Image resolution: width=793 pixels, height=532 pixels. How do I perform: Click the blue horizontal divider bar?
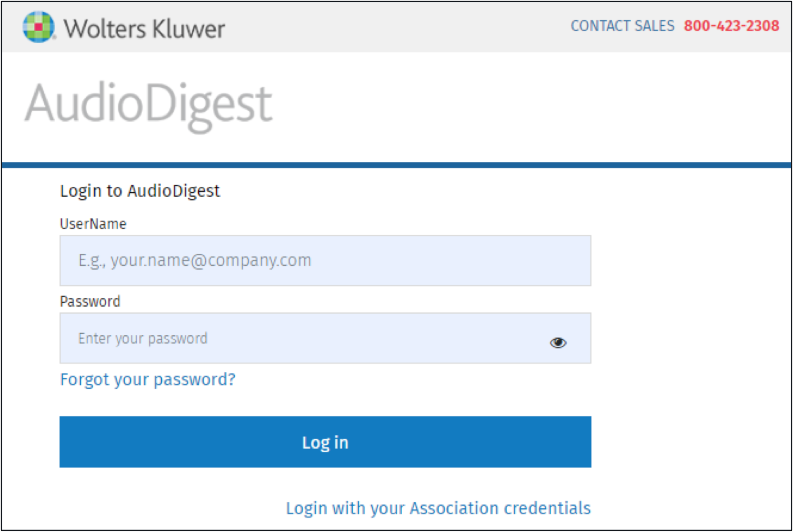click(x=396, y=165)
